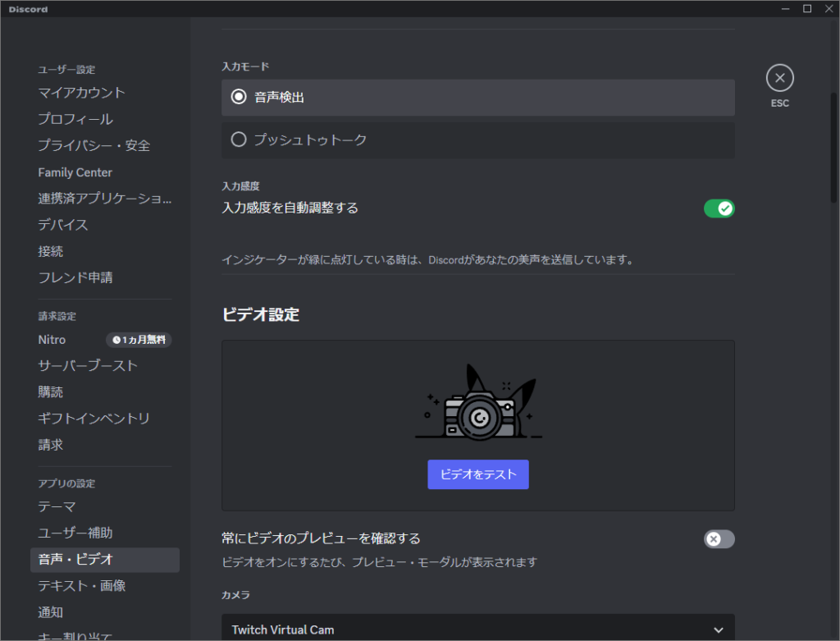Viewport: 840px width, 641px height.
Task: Enable 常にビデオのプレビューを確認する
Action: 719,539
